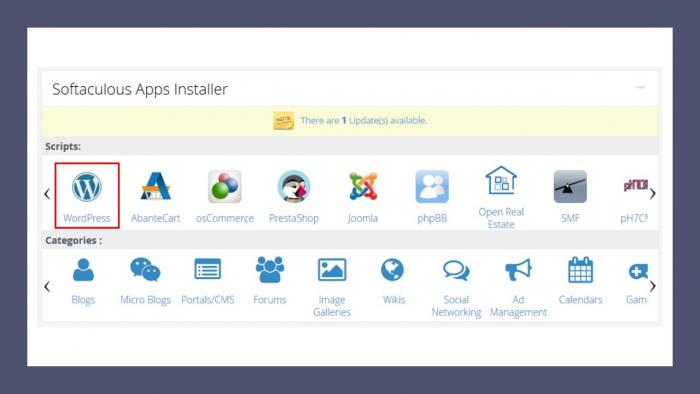Viewport: 700px width, 394px height.
Task: Click the SMF seesaw icon
Action: point(570,186)
